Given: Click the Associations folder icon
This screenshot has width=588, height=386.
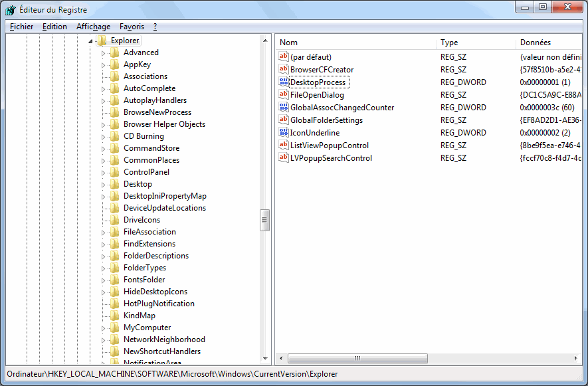Looking at the screenshot, I should [115, 76].
